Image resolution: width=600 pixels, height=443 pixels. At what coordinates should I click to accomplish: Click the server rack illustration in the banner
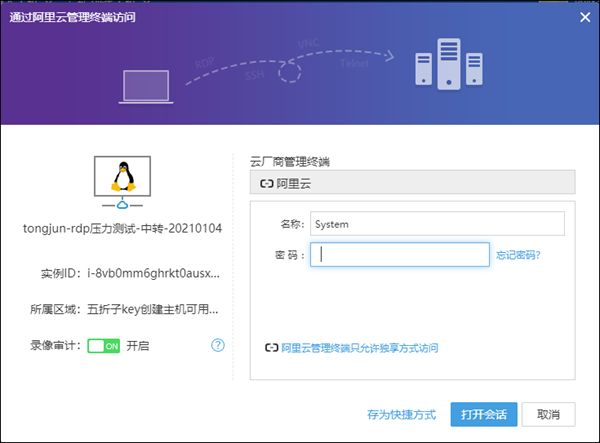click(449, 64)
